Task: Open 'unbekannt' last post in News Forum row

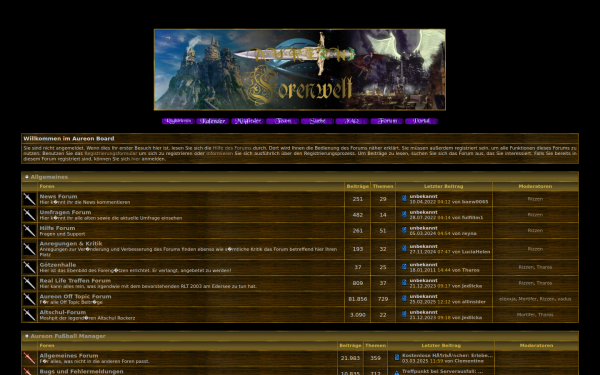Action: pyautogui.click(x=423, y=196)
